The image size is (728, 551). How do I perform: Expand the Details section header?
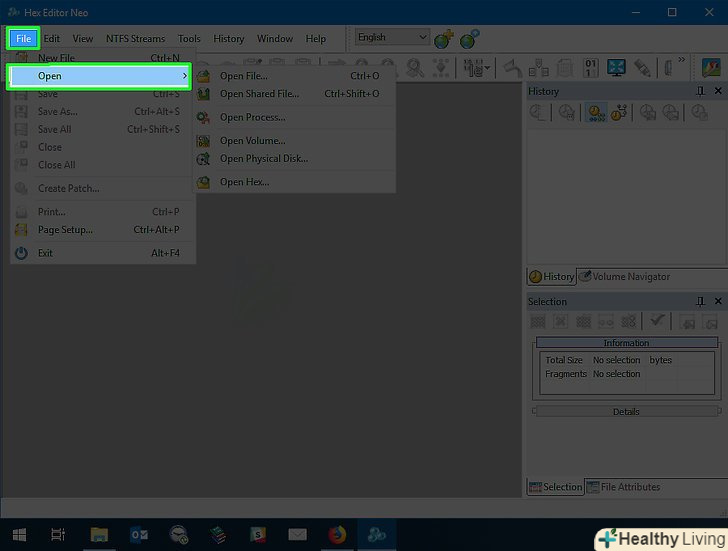(626, 411)
